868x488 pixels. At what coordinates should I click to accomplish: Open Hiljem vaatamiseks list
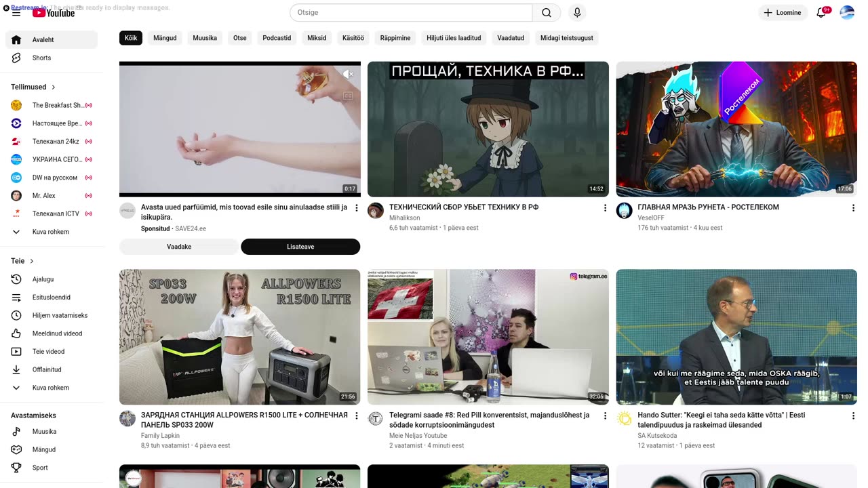[52, 315]
